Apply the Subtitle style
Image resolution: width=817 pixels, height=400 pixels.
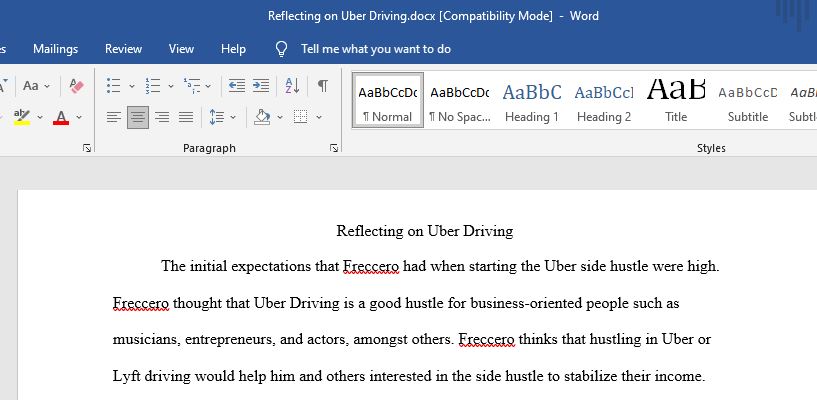click(748, 101)
